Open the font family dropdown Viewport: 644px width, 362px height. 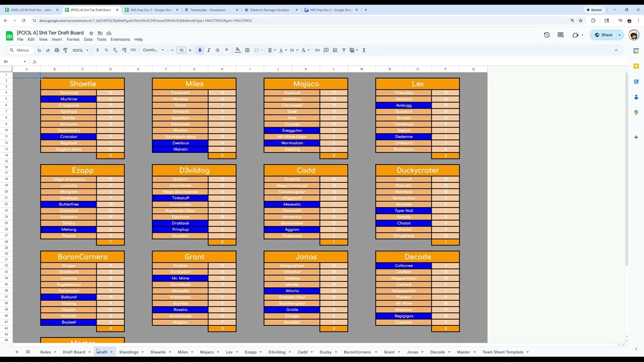pyautogui.click(x=153, y=50)
